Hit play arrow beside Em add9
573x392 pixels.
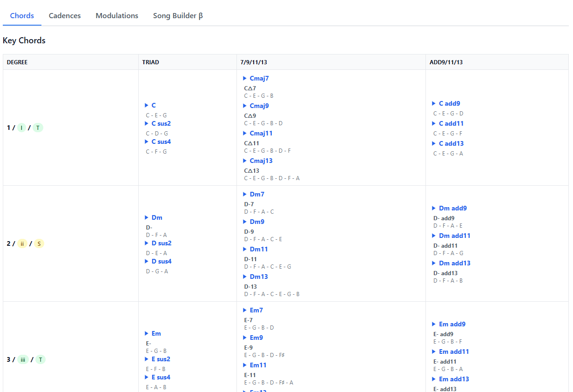pyautogui.click(x=434, y=324)
